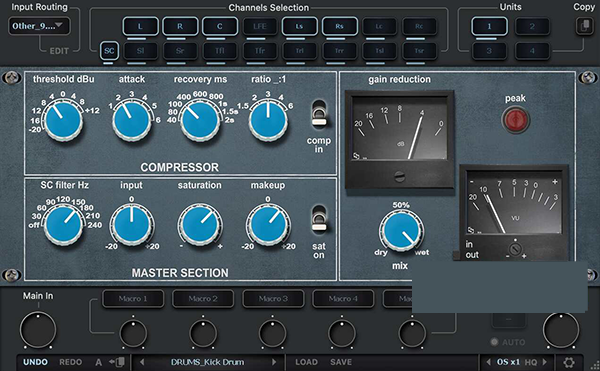Click the makeup gain knob

click(268, 225)
